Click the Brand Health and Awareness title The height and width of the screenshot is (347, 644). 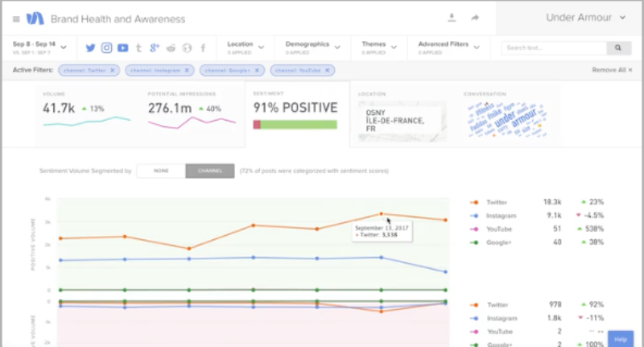pyautogui.click(x=118, y=19)
